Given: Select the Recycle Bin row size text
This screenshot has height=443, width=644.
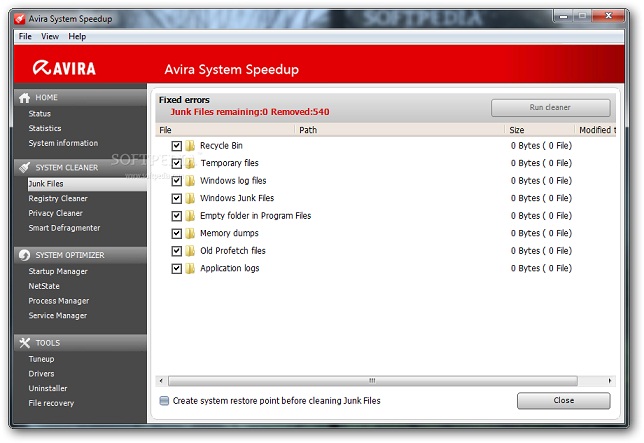Looking at the screenshot, I should point(541,146).
